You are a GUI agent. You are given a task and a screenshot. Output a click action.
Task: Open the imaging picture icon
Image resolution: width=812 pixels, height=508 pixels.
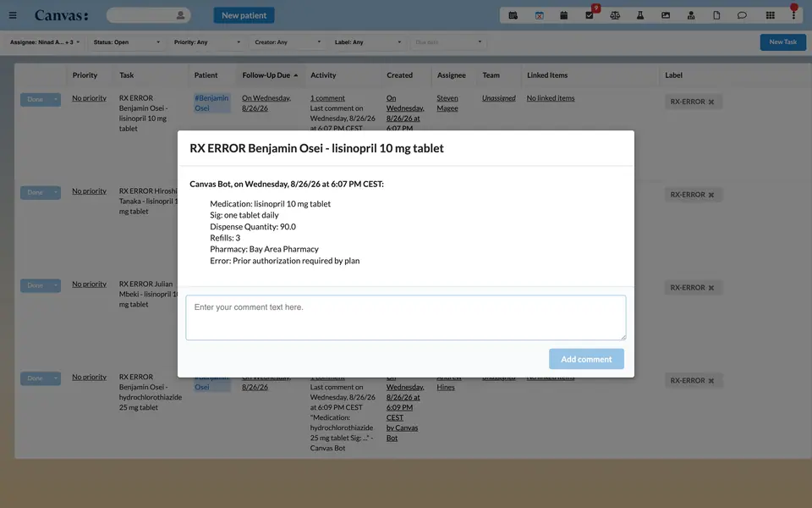click(666, 15)
